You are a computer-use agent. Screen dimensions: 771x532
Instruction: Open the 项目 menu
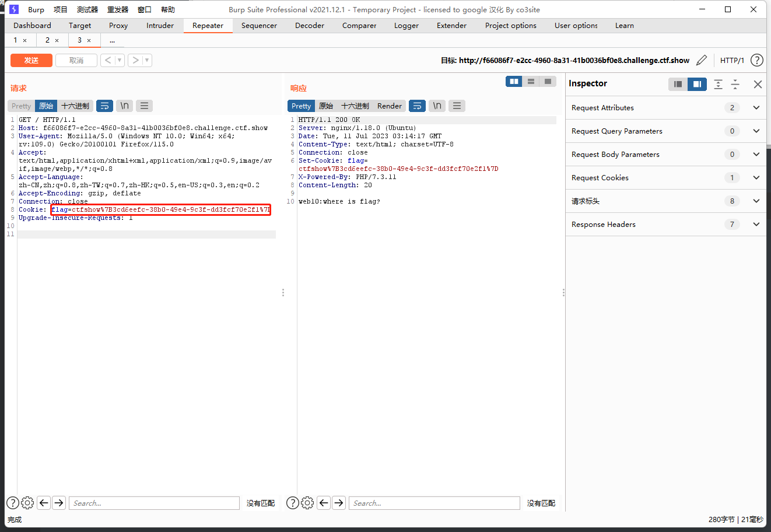coord(61,9)
